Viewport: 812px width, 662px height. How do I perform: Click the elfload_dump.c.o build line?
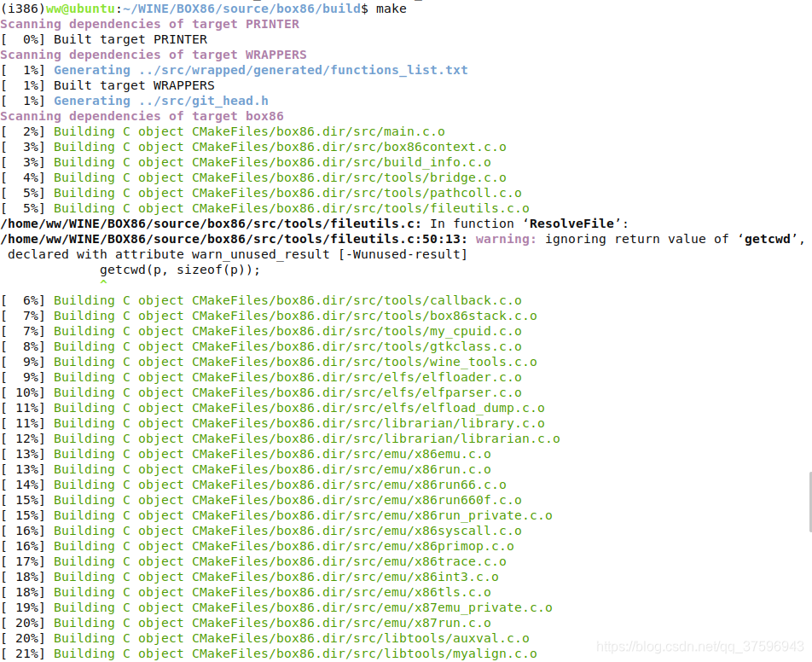coord(272,408)
